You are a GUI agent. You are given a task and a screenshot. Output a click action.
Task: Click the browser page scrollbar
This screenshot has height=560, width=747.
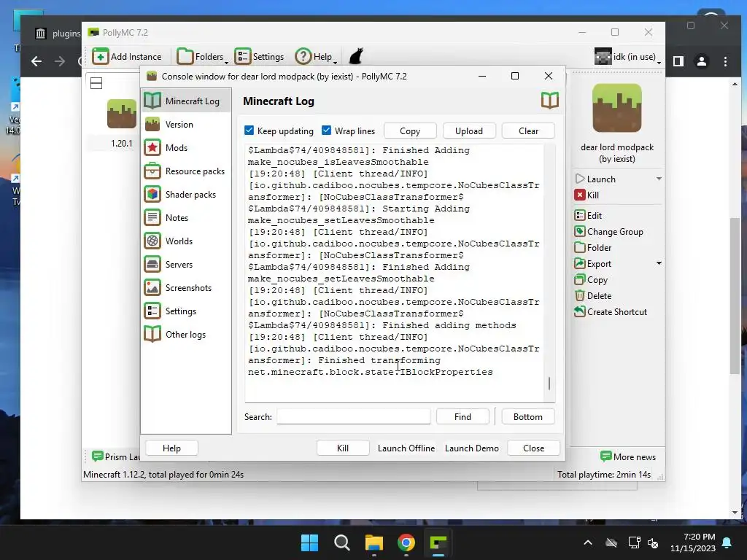click(735, 295)
